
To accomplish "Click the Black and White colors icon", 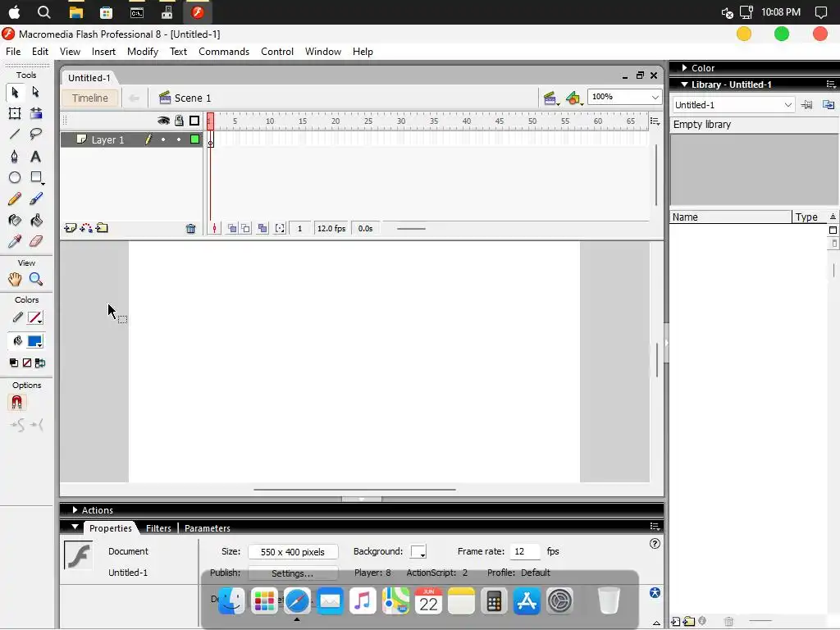I will 14,363.
